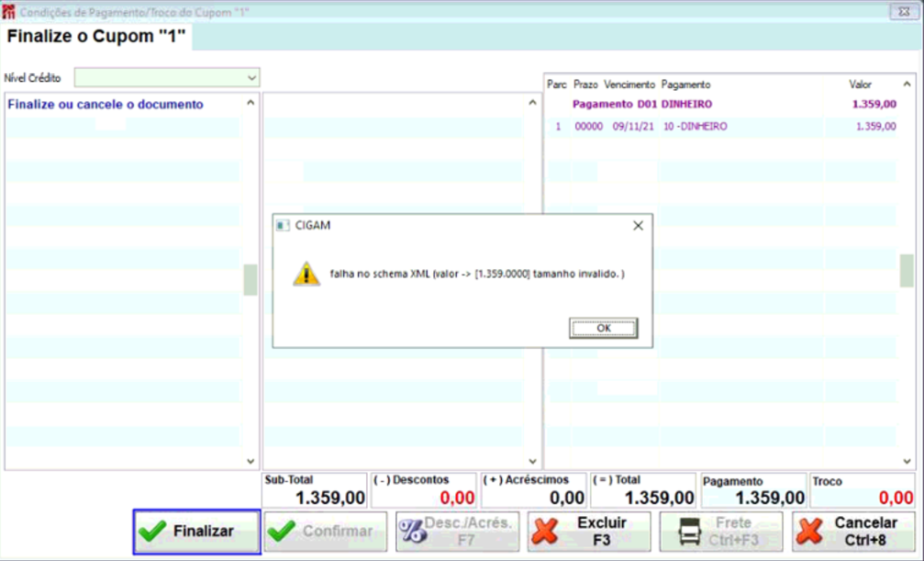
Task: Click the 'Vencimento' column header
Action: point(629,85)
